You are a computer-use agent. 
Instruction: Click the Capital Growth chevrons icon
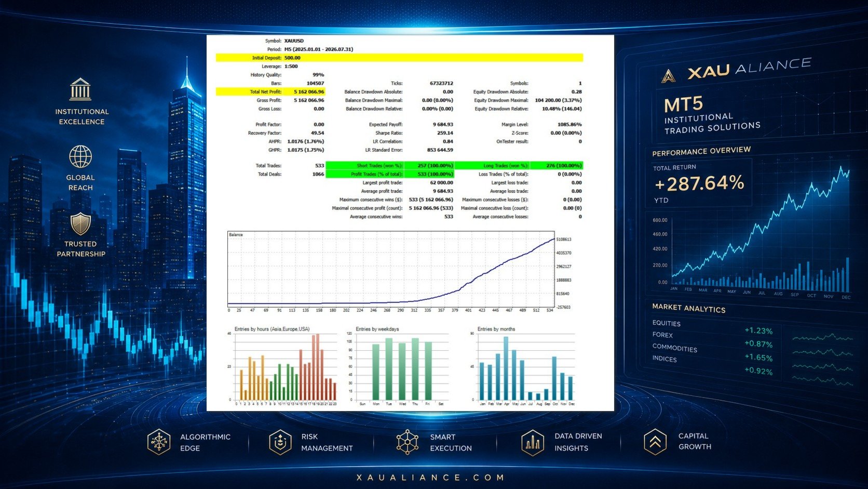pos(655,442)
